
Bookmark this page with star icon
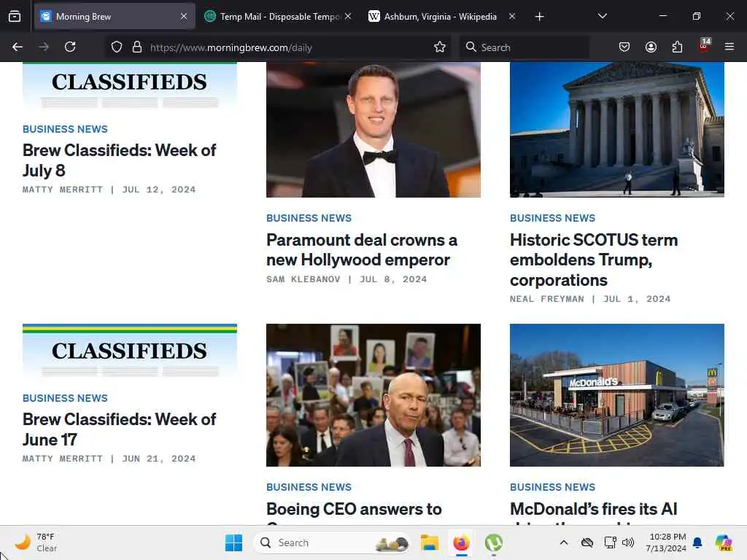(440, 47)
